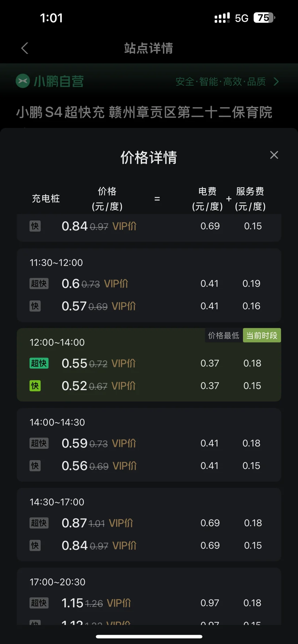Viewport: 298px width, 644px height.
Task: Tap the 站点详情 page title
Action: 149,48
